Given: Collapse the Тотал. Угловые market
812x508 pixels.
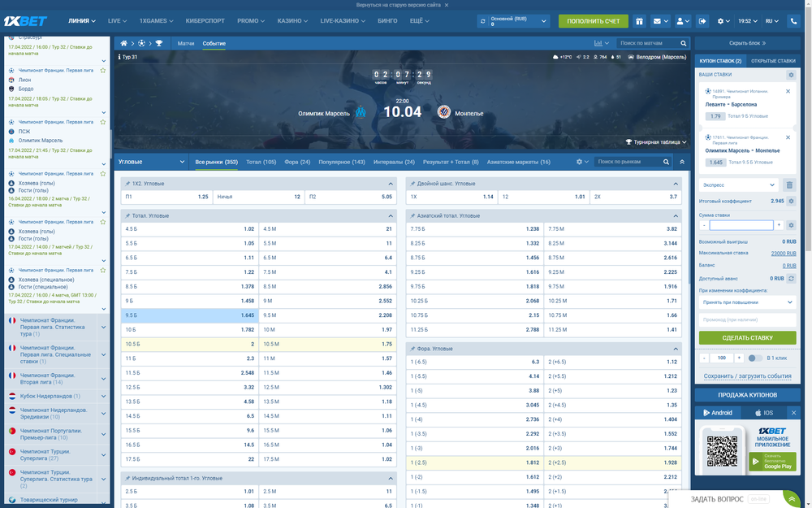Looking at the screenshot, I should click(x=391, y=215).
